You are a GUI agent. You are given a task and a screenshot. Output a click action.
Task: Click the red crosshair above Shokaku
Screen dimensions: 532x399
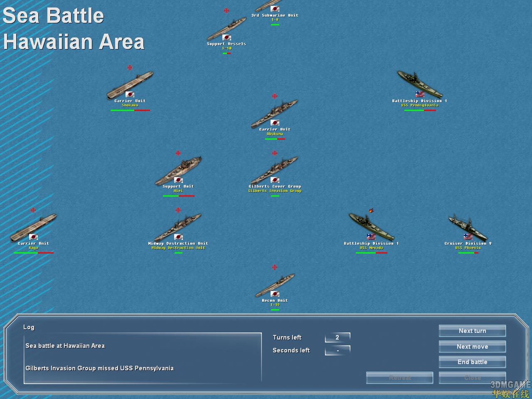(x=130, y=67)
